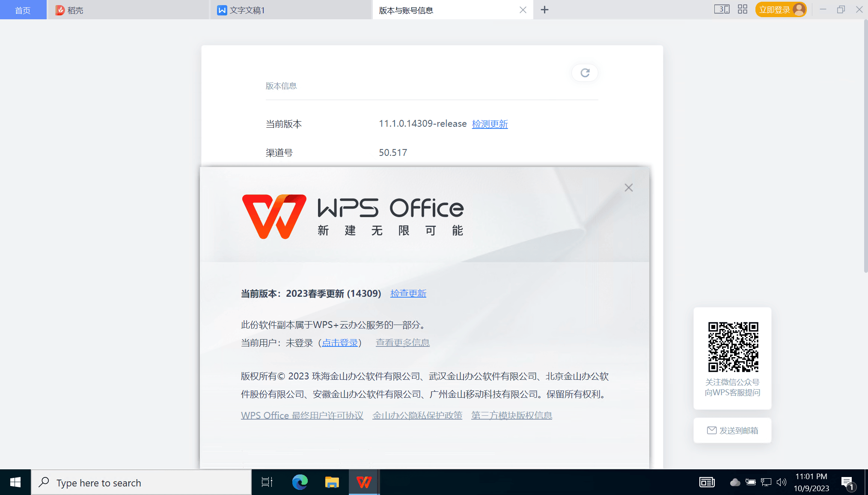Close the 版本与账号信息 tab
Viewport: 868px width, 495px height.
click(x=523, y=10)
